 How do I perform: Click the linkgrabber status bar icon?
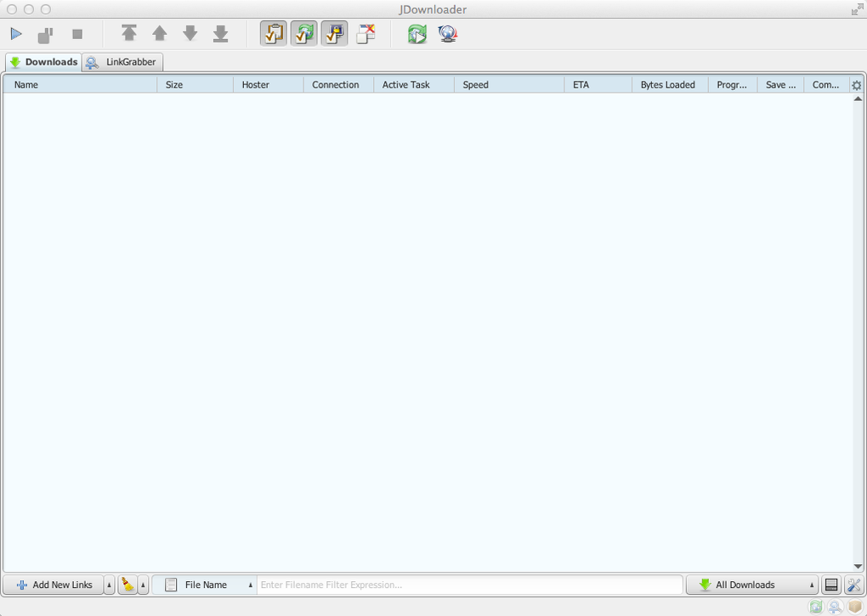tap(836, 607)
